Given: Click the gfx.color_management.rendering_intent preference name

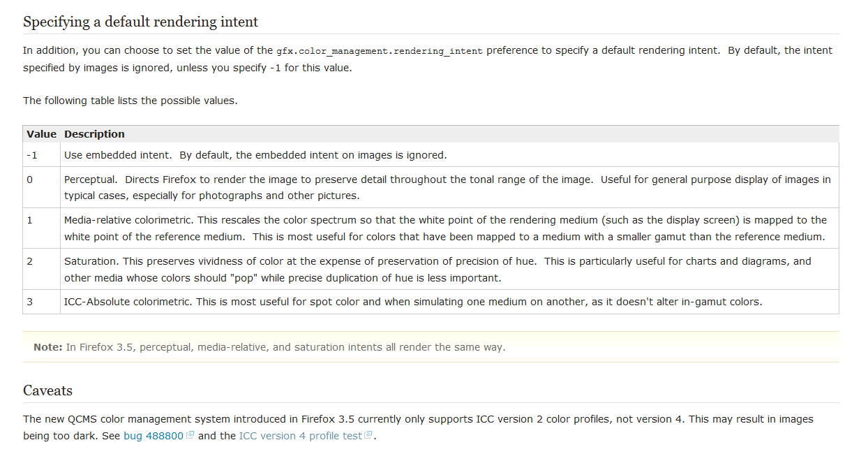Looking at the screenshot, I should (x=380, y=51).
